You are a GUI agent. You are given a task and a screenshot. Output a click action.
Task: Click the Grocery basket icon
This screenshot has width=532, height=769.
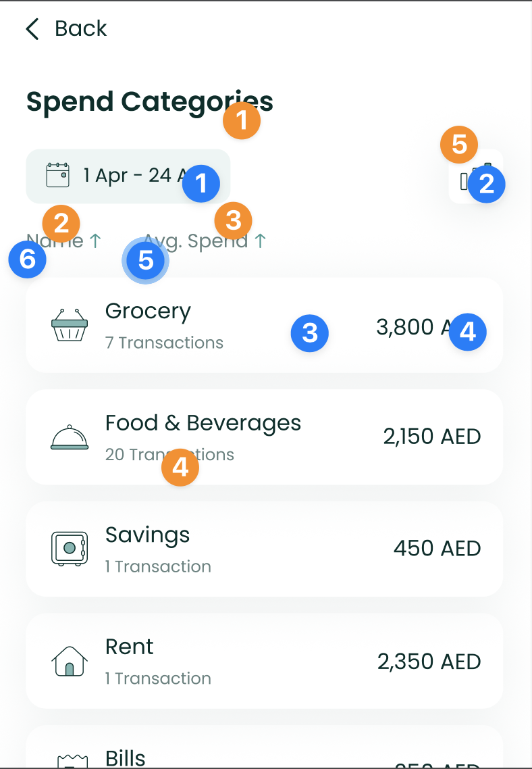pyautogui.click(x=70, y=325)
